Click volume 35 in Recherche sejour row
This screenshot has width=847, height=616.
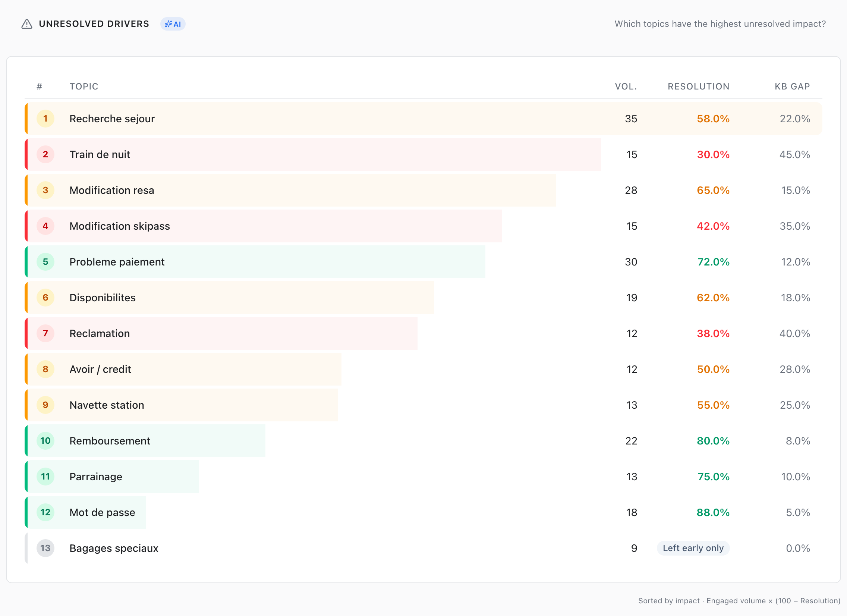click(x=631, y=119)
